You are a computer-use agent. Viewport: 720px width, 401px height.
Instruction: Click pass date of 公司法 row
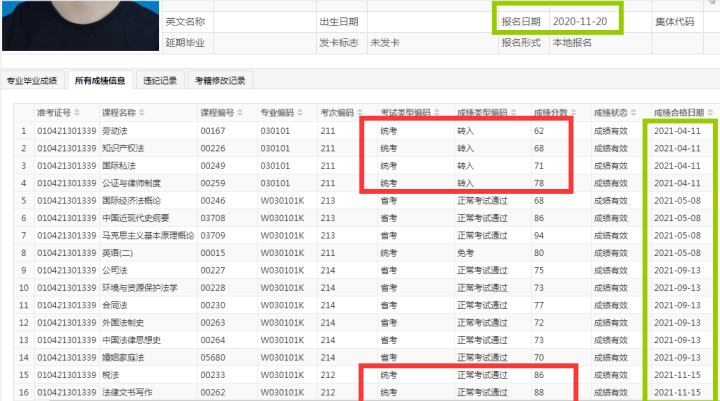point(677,271)
